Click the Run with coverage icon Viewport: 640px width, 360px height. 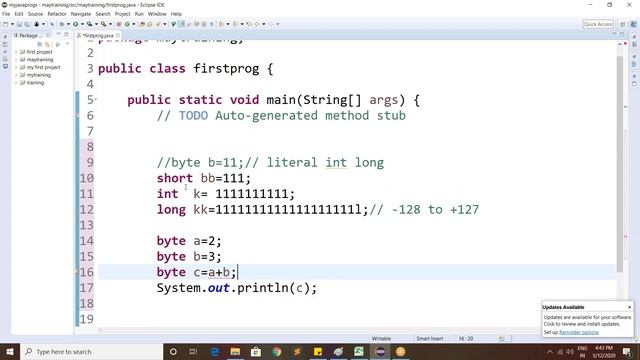coord(89,24)
